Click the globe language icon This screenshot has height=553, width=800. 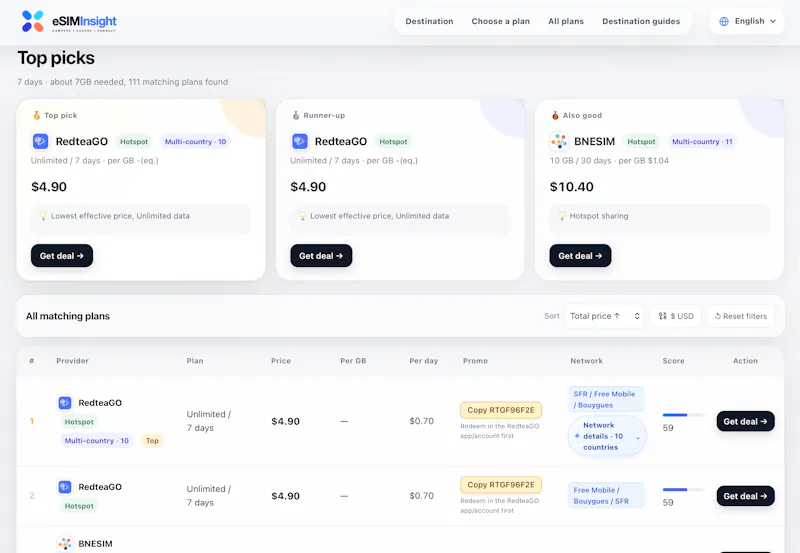click(724, 21)
